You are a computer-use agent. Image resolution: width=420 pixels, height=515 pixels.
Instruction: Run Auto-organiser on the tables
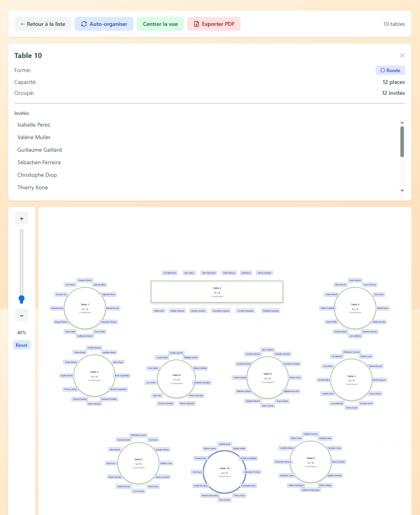[104, 24]
